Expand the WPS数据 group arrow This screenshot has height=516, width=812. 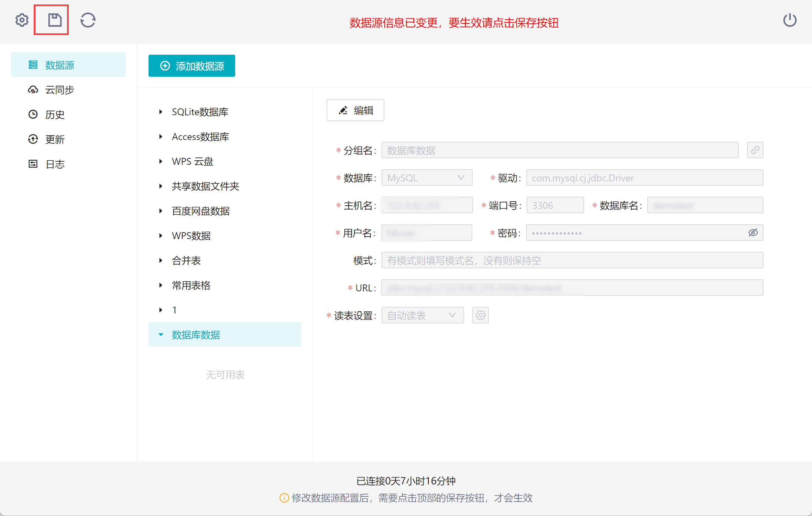click(x=161, y=236)
